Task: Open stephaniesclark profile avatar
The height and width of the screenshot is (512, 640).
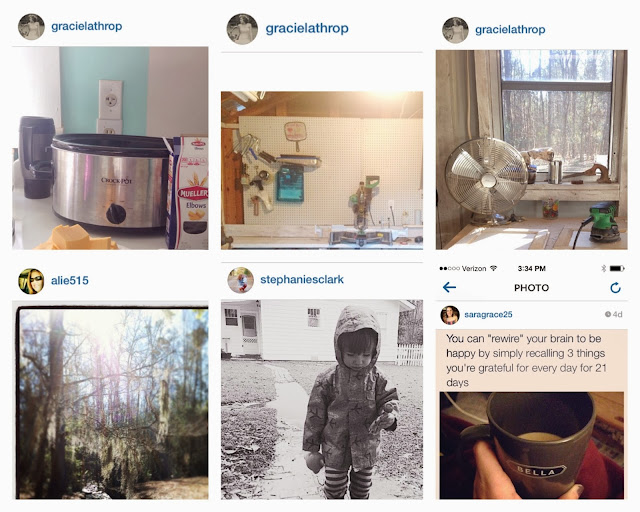Action: click(x=240, y=280)
